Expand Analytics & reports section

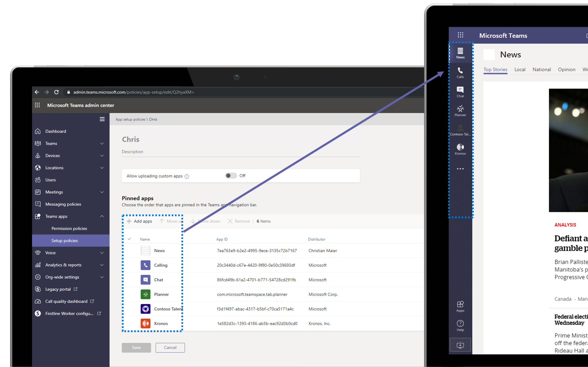coord(102,265)
